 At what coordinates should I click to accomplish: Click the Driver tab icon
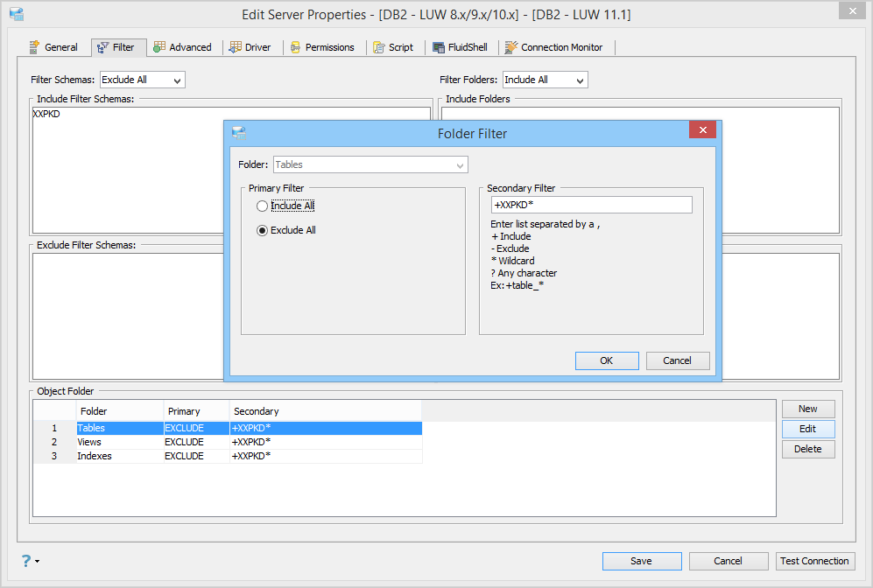[236, 47]
